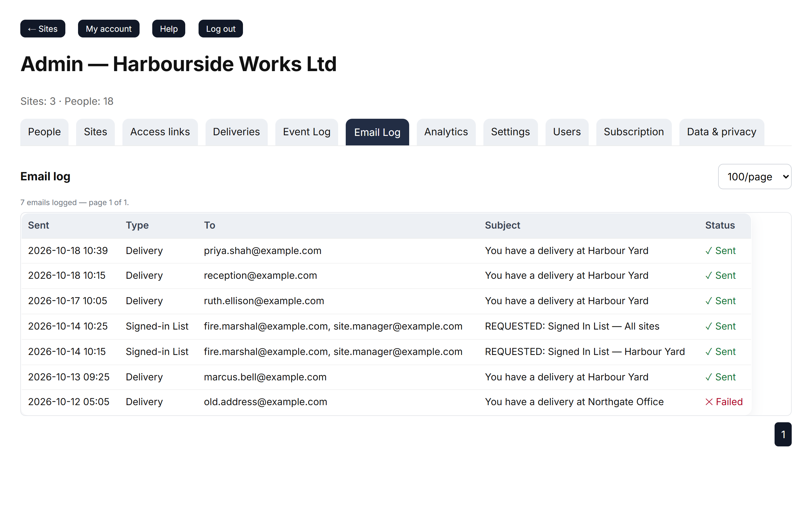This screenshot has height=508, width=812.
Task: Click Signed-in List type at 10:15
Action: point(157,351)
